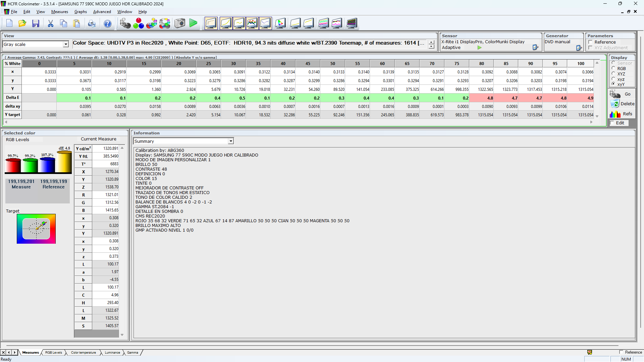Screen dimensions: 644x362
Task: Step up the color space description spinner
Action: click(431, 42)
